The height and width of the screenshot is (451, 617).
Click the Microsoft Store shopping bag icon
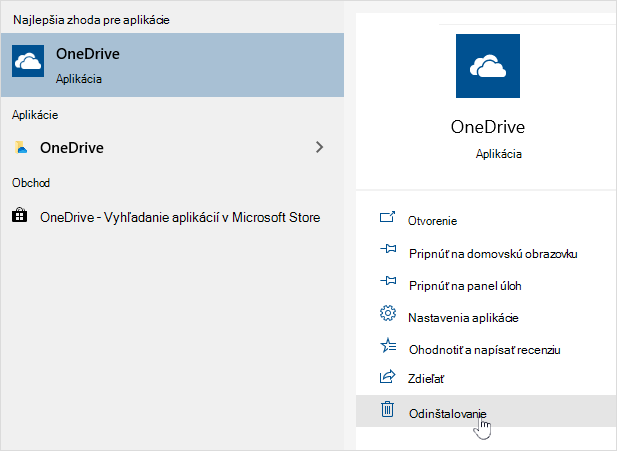[20, 215]
